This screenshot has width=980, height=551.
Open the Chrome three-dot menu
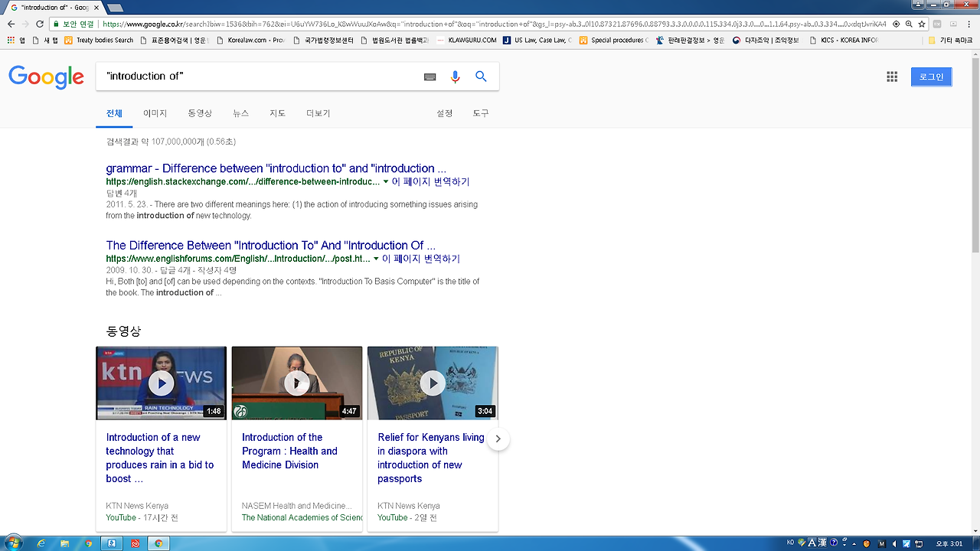coord(970,24)
